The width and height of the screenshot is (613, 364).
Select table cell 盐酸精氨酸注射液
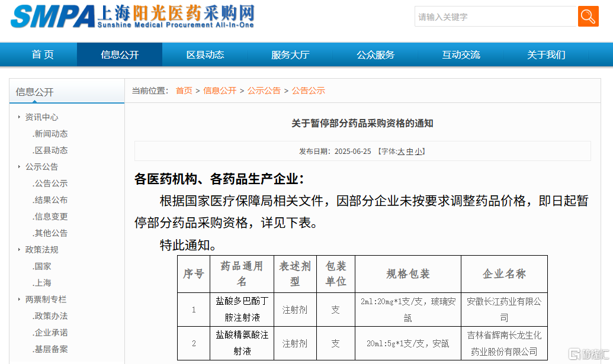[242, 343]
